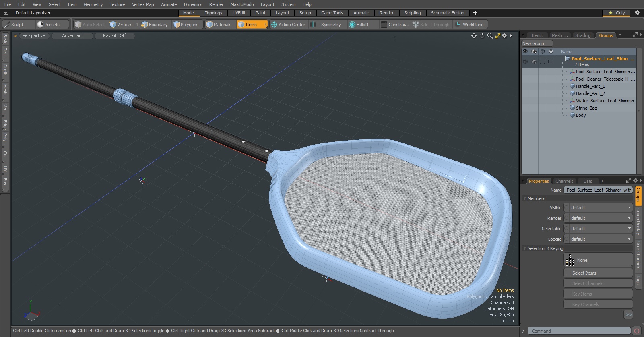Viewport: 644px width, 337px height.
Task: Click the Key Items button
Action: [x=598, y=294]
